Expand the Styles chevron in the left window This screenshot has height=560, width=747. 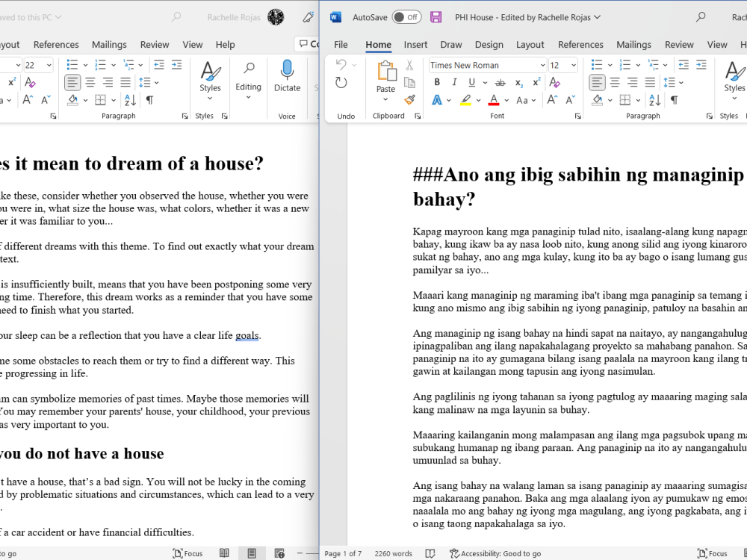[210, 97]
